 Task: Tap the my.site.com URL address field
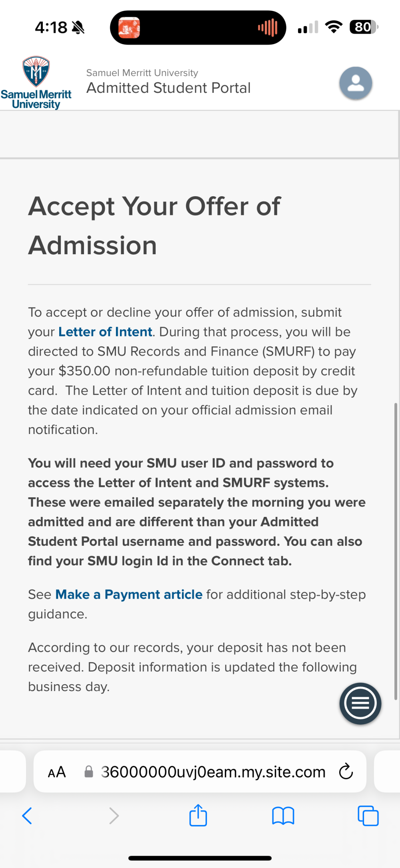tap(200, 772)
